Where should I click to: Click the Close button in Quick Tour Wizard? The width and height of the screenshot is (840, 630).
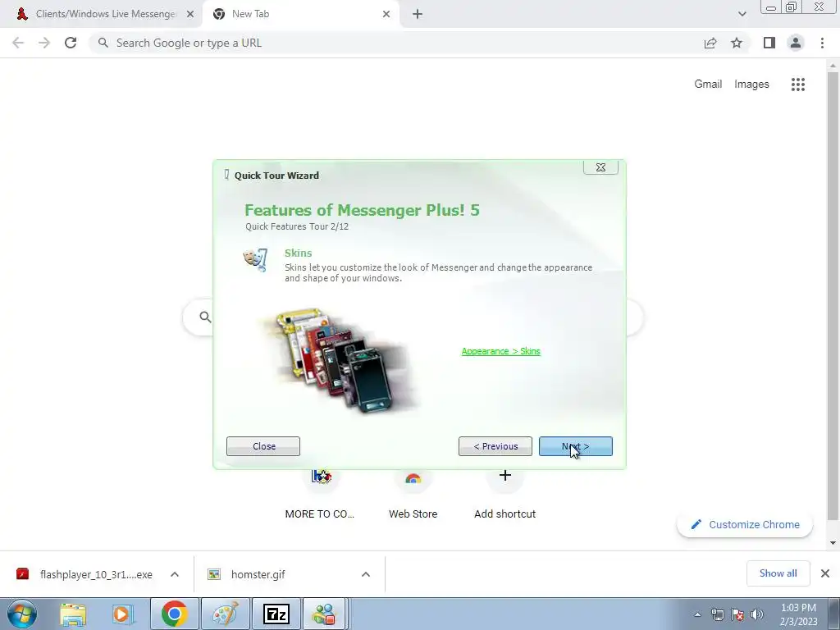pos(263,446)
